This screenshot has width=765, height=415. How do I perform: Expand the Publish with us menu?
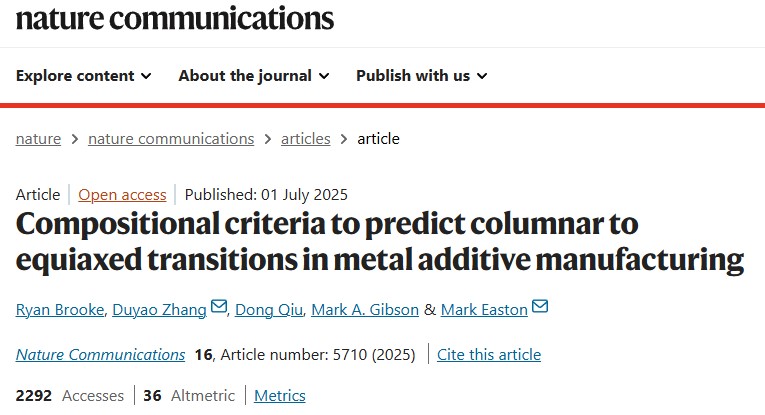click(x=421, y=76)
